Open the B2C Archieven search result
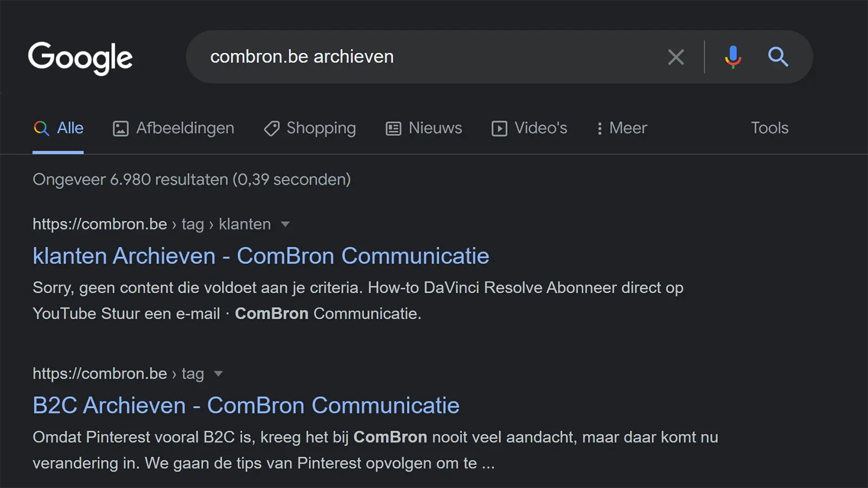 click(x=245, y=405)
